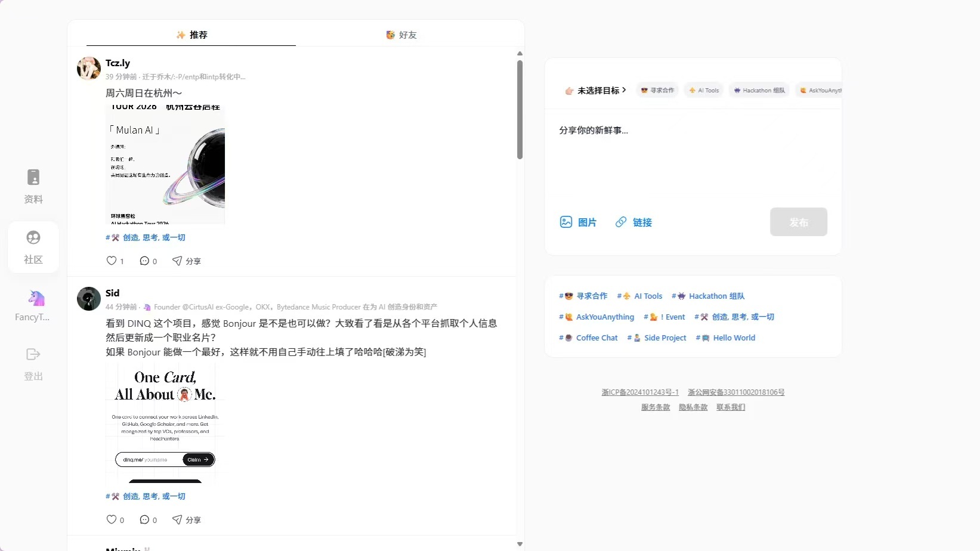Toggle the AI Tools tag chip
This screenshot has width=980, height=551.
click(x=704, y=90)
